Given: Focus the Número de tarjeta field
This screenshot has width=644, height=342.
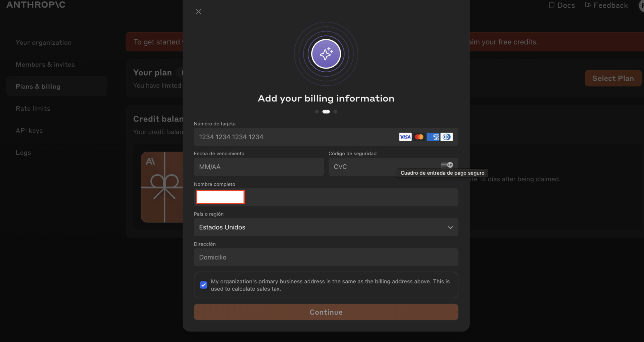Looking at the screenshot, I should point(295,137).
